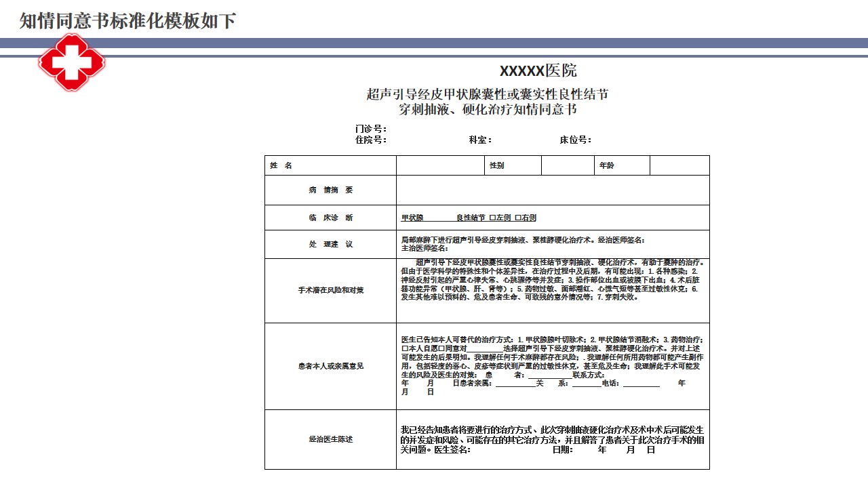
Task: Tick the 同意对 checkbox in patient opinion
Action: 440,348
